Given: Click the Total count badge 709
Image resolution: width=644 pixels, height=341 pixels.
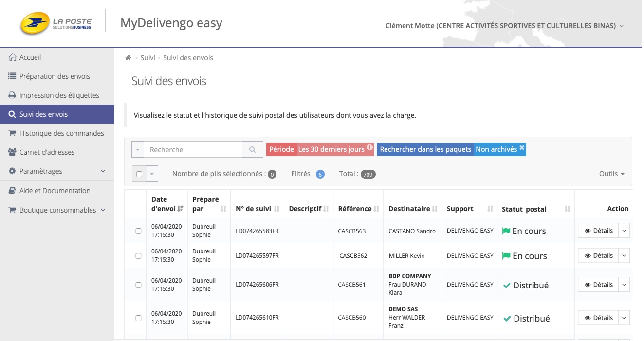Looking at the screenshot, I should click(x=368, y=174).
